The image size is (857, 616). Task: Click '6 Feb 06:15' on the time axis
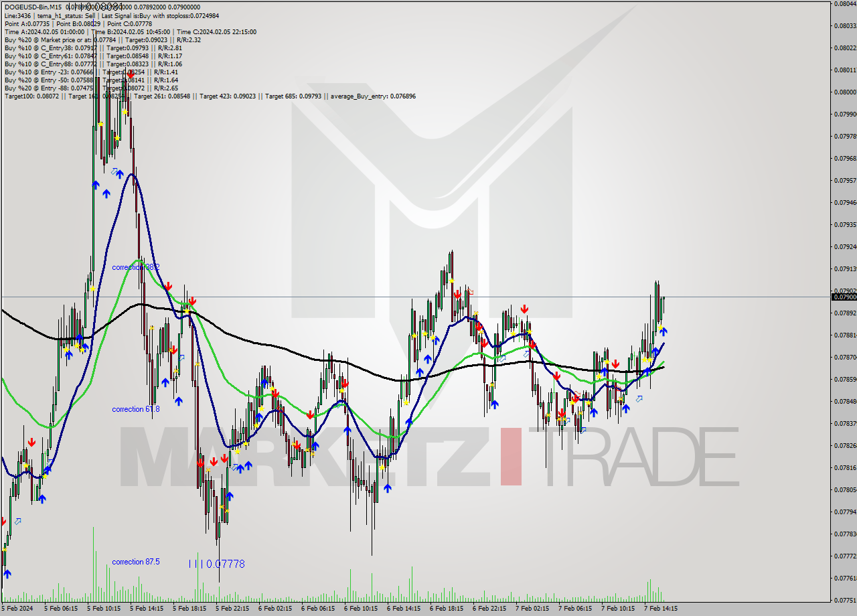[318, 609]
